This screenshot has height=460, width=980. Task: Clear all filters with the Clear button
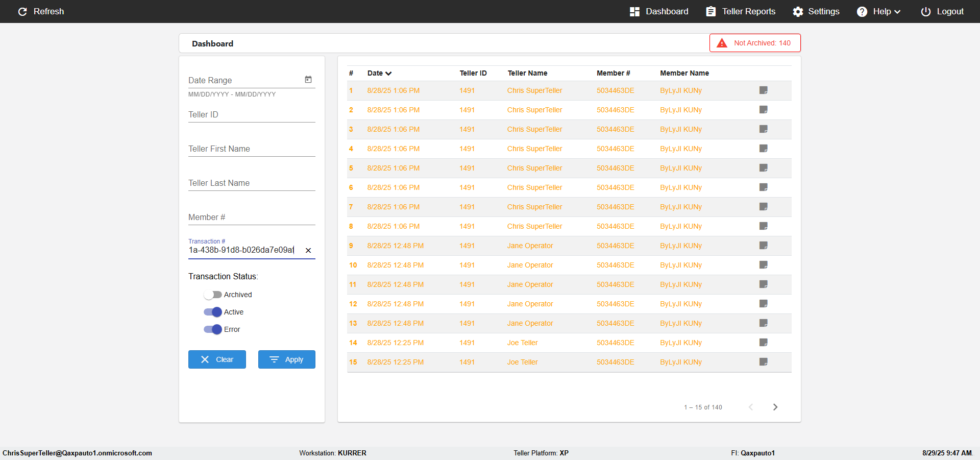[x=217, y=359]
